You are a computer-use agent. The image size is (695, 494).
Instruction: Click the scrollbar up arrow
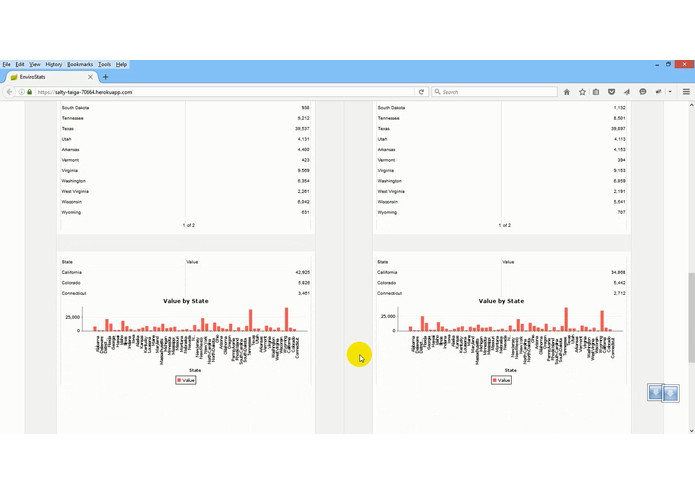pyautogui.click(x=691, y=105)
